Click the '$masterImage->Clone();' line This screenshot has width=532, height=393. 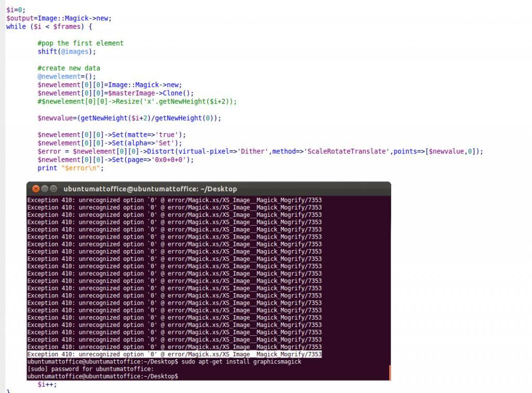point(116,93)
